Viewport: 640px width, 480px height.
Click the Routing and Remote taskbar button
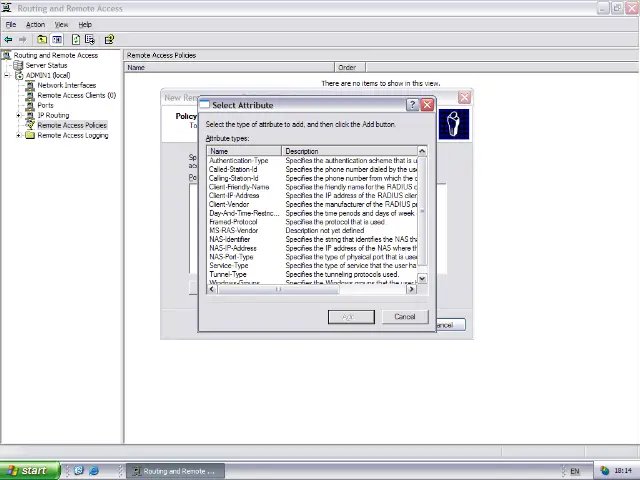coord(175,471)
